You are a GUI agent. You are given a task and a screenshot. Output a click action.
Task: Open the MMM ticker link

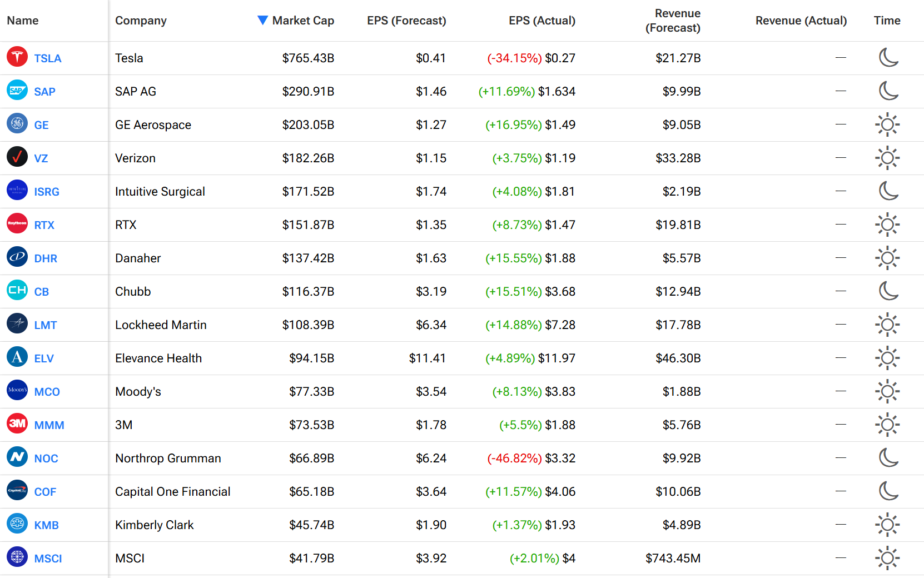(49, 425)
